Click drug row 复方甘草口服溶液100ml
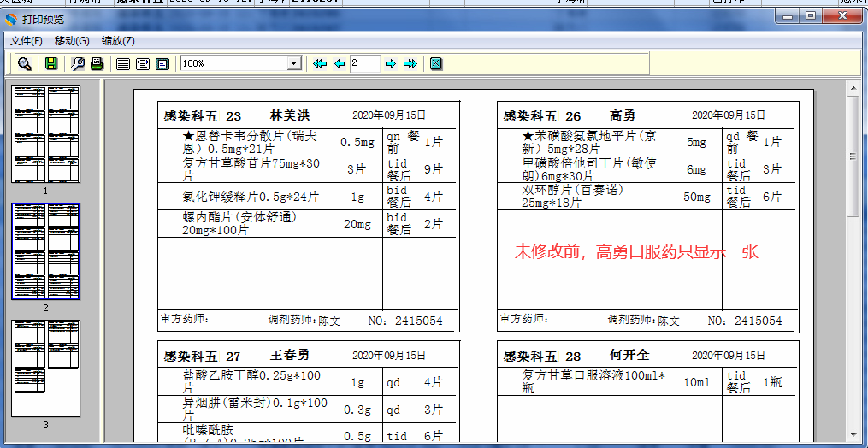 click(x=593, y=381)
